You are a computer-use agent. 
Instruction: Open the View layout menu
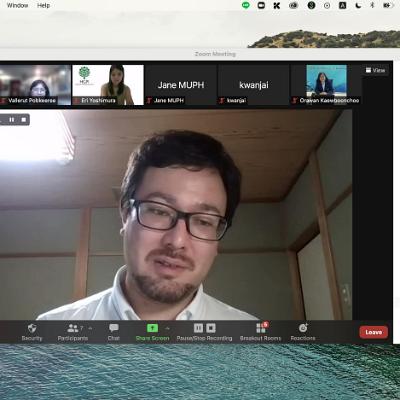375,70
